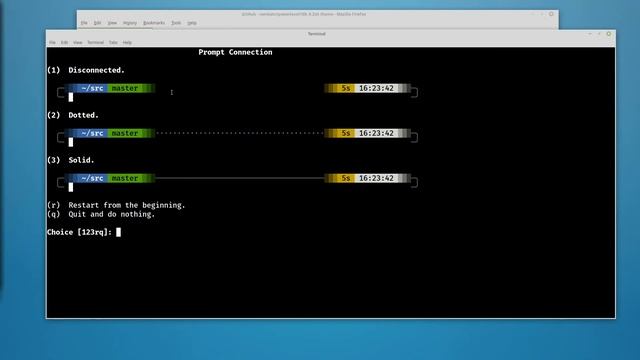Open the Terminal window's Tabs menu
Image resolution: width=640 pixels, height=360 pixels.
click(x=113, y=42)
